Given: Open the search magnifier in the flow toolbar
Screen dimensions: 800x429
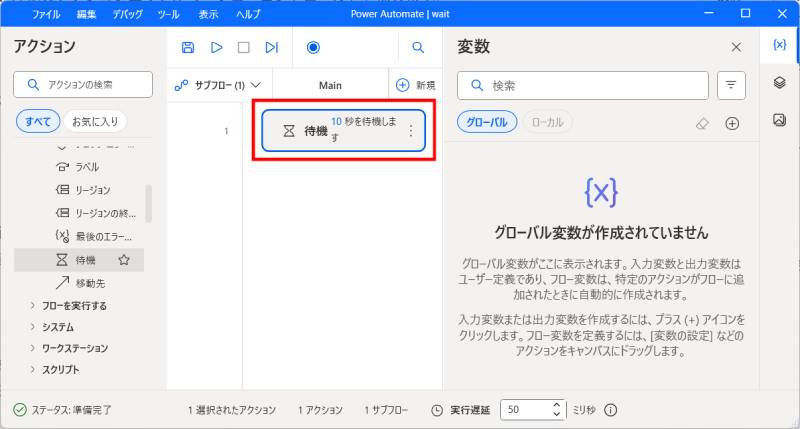Looking at the screenshot, I should (x=418, y=47).
